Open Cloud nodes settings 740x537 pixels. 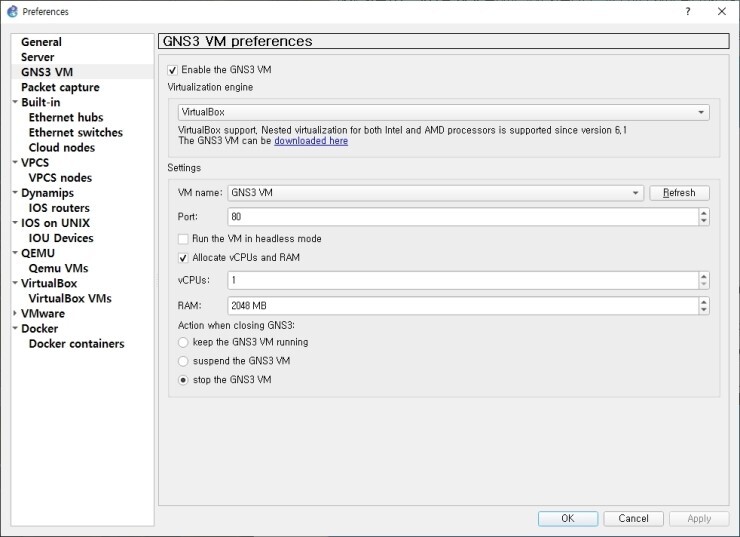pos(61,148)
